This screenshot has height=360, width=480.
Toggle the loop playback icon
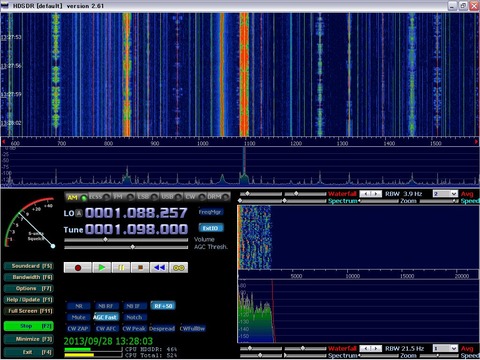179,268
